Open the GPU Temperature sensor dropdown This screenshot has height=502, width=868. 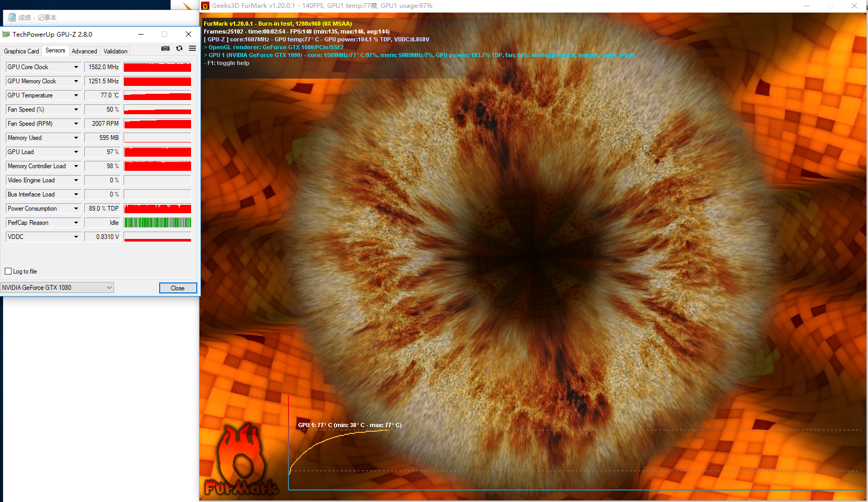[76, 95]
